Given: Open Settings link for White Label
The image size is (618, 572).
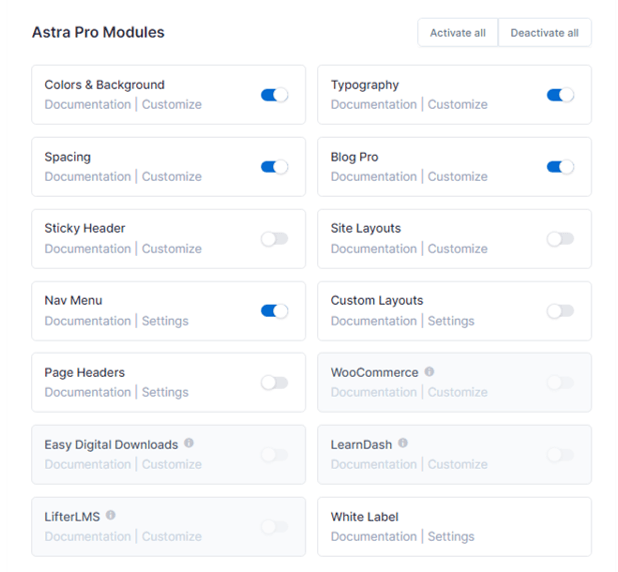Looking at the screenshot, I should (451, 537).
